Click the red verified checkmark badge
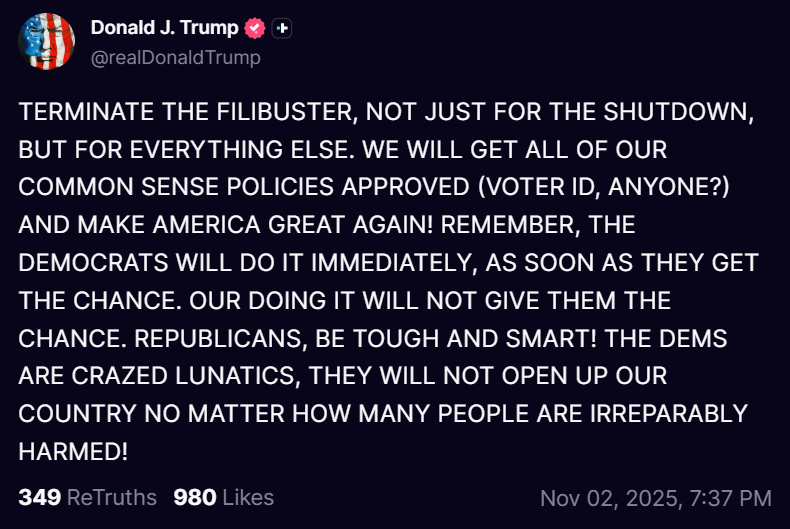The width and height of the screenshot is (790, 529). 255,29
